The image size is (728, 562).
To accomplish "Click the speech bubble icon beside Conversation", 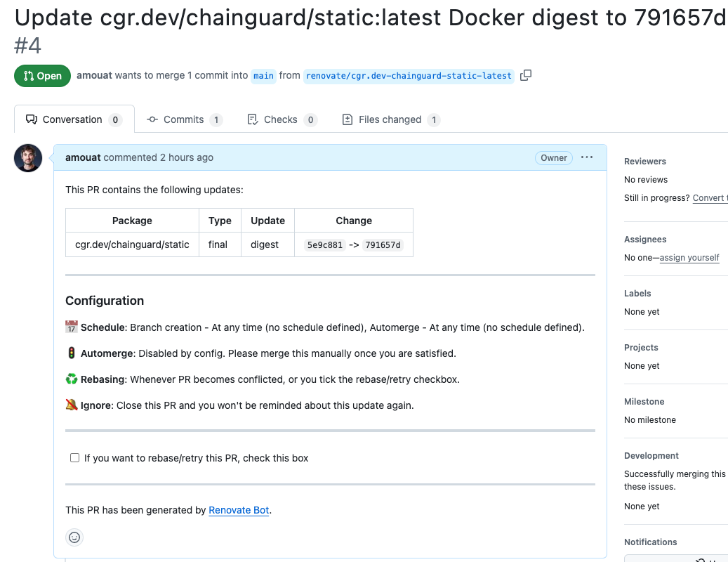I will (31, 119).
